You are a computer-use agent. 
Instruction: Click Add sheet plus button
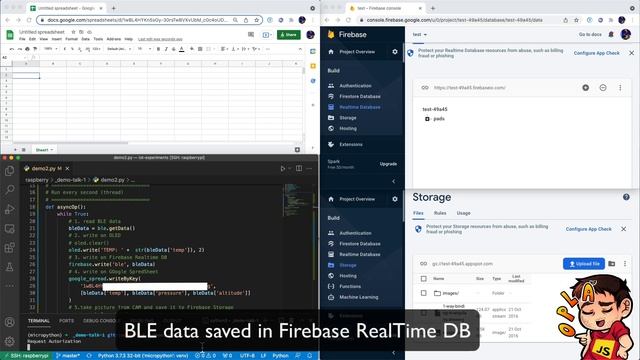tap(15, 150)
